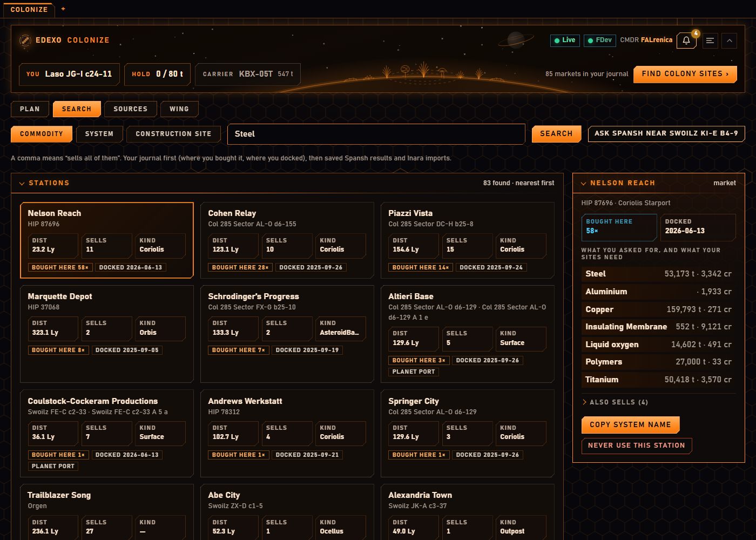The height and width of the screenshot is (540, 756).
Task: Click the Polymers commodity row
Action: [x=658, y=362]
